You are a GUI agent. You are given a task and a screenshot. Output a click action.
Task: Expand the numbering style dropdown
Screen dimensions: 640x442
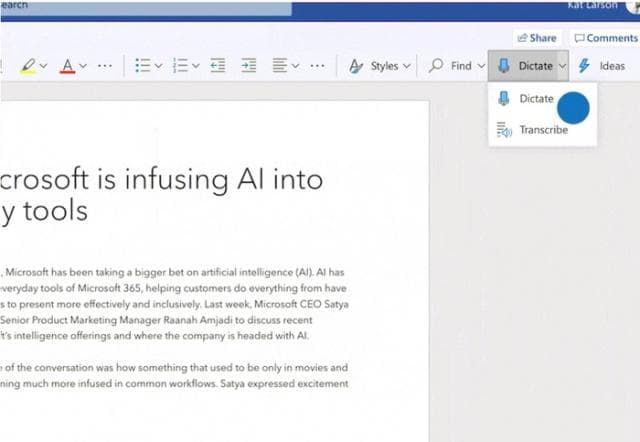click(x=196, y=66)
